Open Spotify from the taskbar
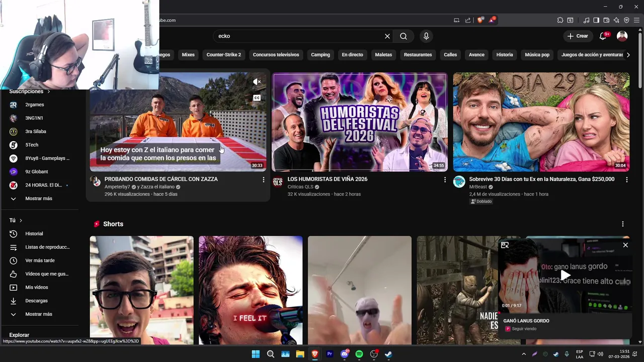The width and height of the screenshot is (644, 362). [x=359, y=354]
